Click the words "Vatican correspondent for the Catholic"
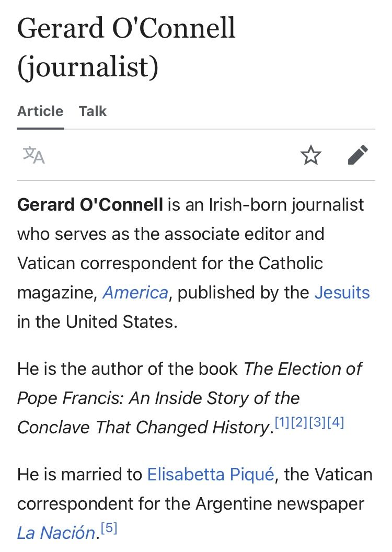 pyautogui.click(x=170, y=263)
